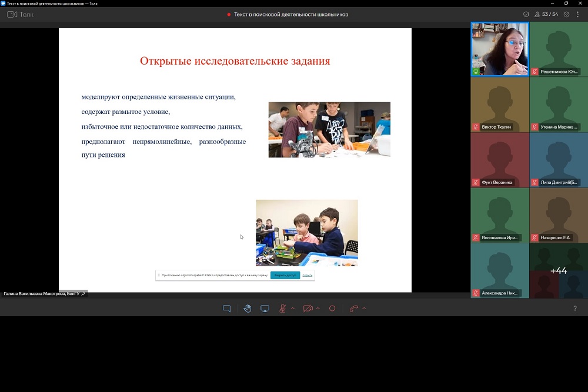Raise your hand in the meeting

pos(248,309)
